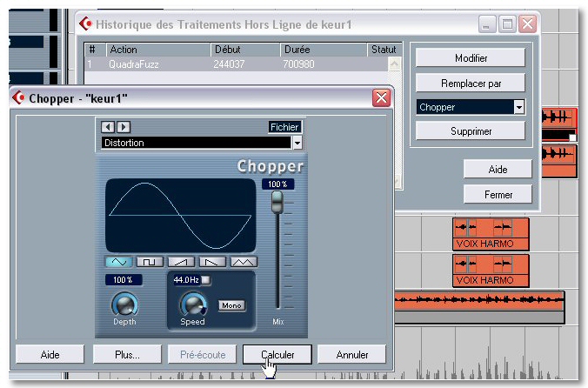Click the Mix slider handle
This screenshot has height=388, width=588.
click(x=277, y=202)
